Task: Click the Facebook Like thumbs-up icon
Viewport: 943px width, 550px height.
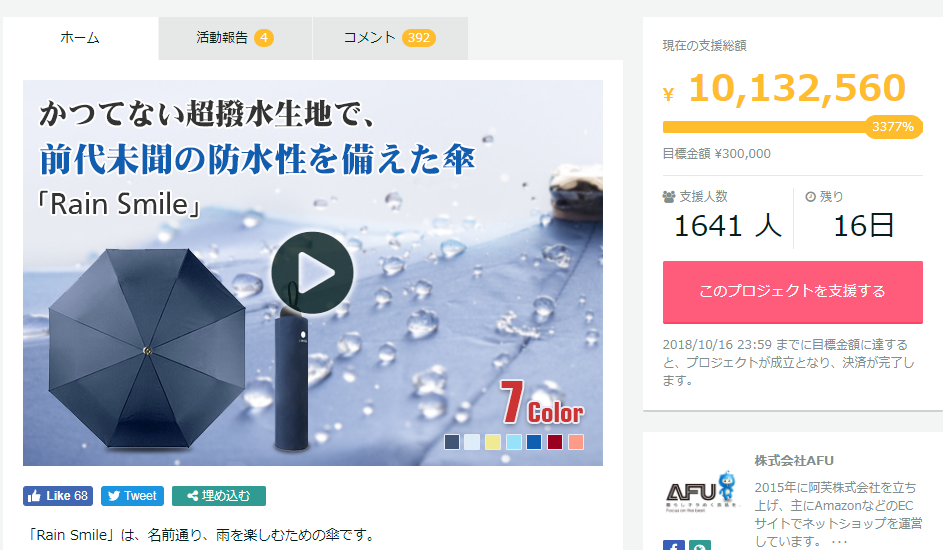Action: [x=34, y=496]
